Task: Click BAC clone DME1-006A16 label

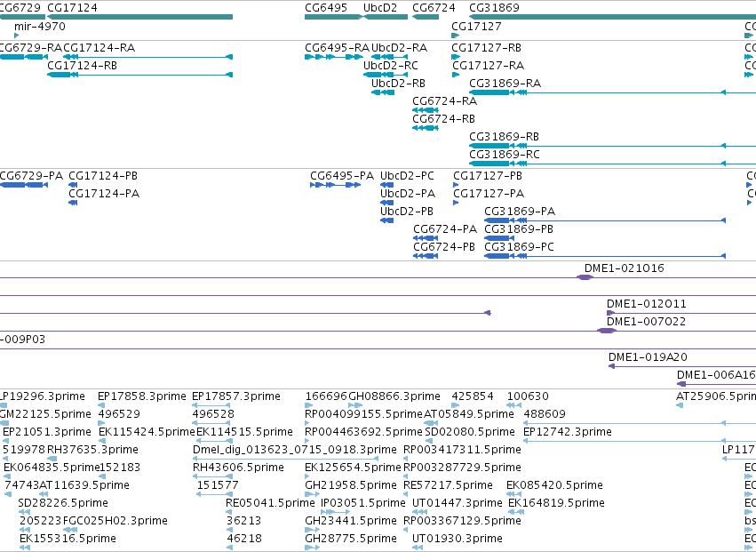Action: 716,375
